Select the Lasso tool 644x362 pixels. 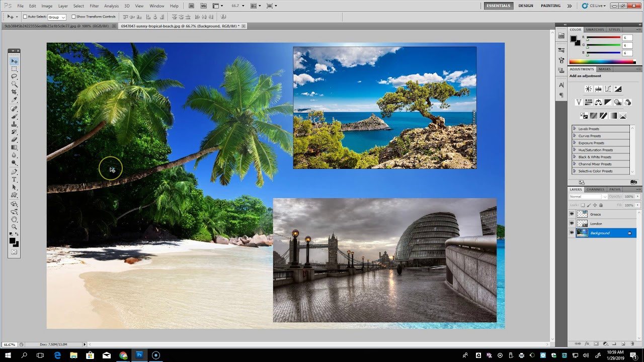[14, 76]
